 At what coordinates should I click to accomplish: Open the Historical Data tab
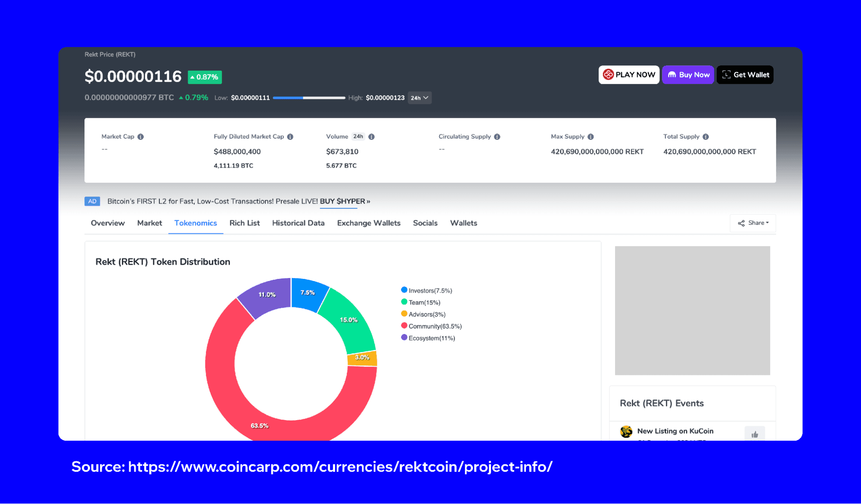click(298, 223)
